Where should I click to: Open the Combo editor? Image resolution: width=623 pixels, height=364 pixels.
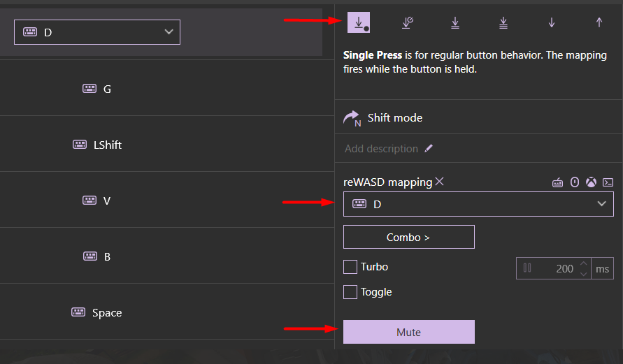(x=409, y=237)
